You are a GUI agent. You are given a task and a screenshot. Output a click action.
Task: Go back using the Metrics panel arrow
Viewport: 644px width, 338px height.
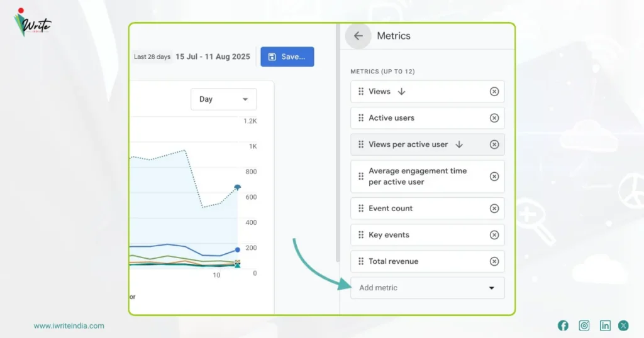coord(358,36)
